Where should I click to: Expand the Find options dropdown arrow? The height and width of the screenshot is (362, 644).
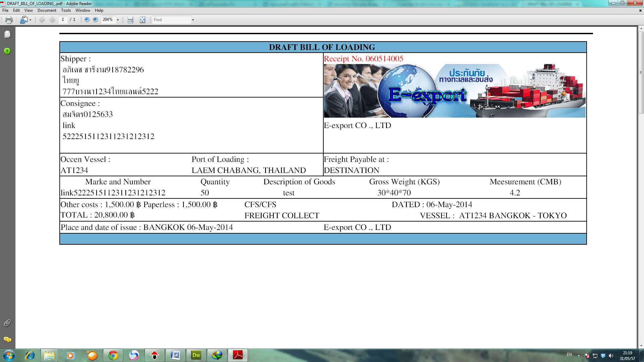(193, 20)
